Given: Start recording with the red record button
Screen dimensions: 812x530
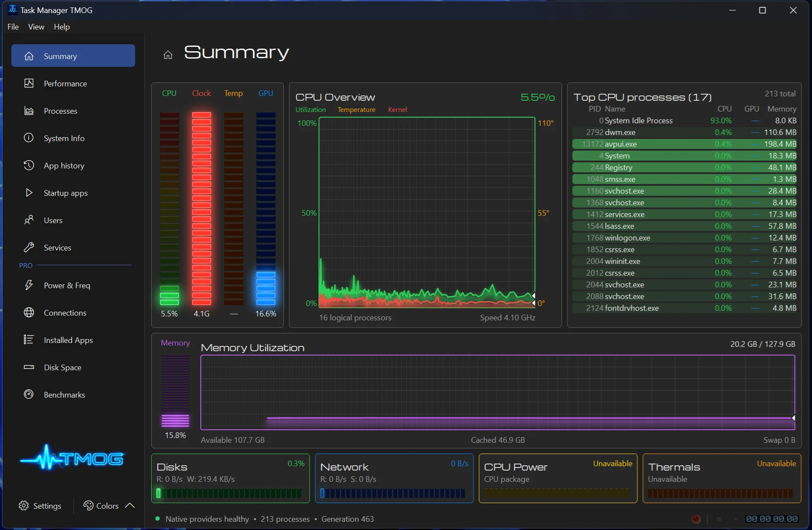Looking at the screenshot, I should tap(696, 519).
